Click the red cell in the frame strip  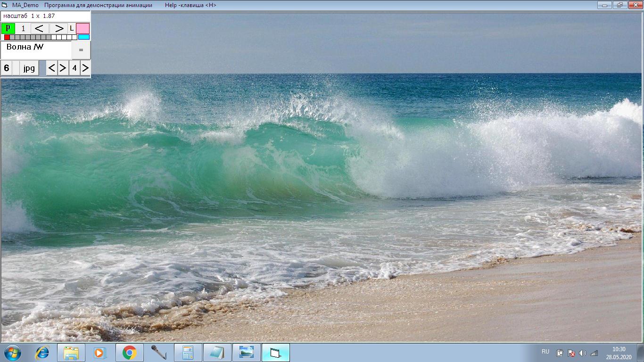[x=7, y=37]
